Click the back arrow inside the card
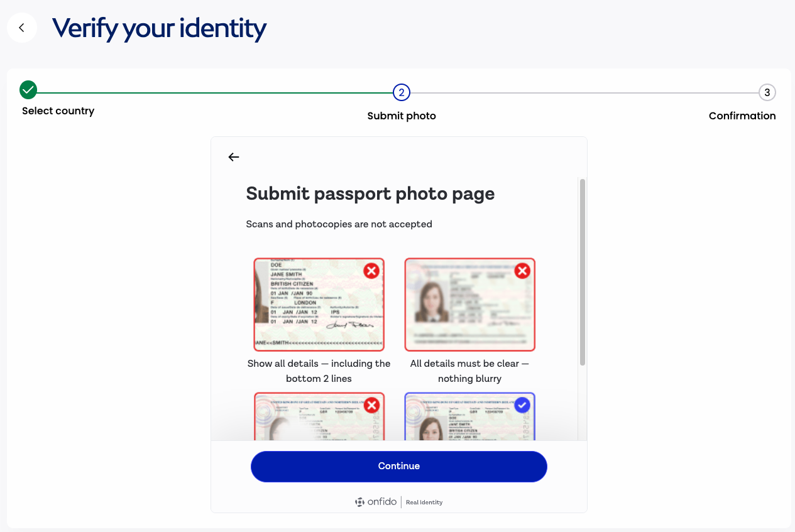Viewport: 795px width, 532px height. point(233,156)
